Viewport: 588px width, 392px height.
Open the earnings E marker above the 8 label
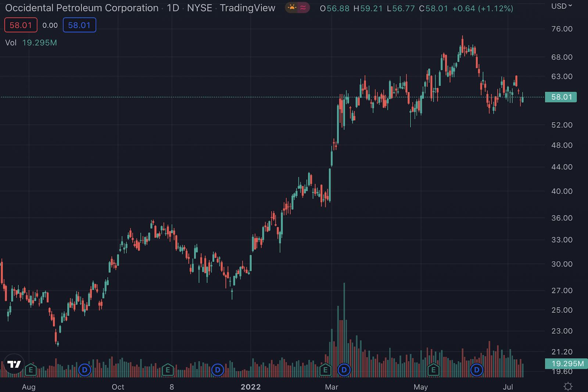pos(168,370)
